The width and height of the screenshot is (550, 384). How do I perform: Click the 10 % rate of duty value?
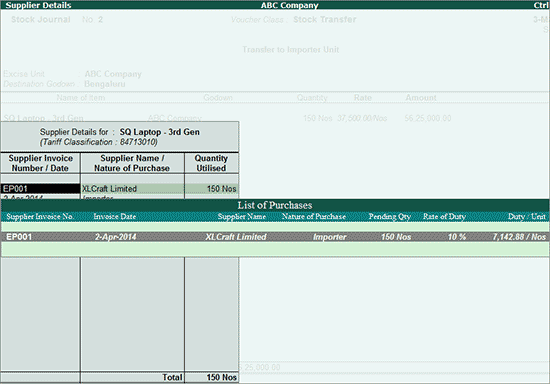pos(457,237)
